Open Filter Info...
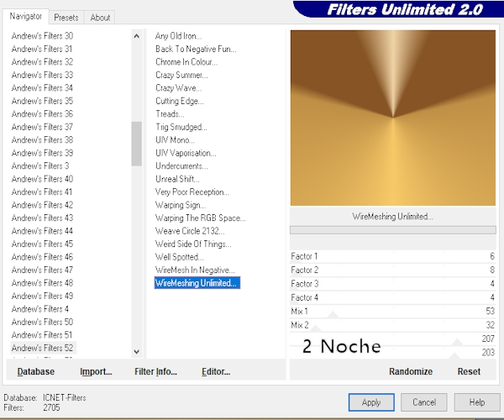This screenshot has height=420, width=504. tap(155, 371)
